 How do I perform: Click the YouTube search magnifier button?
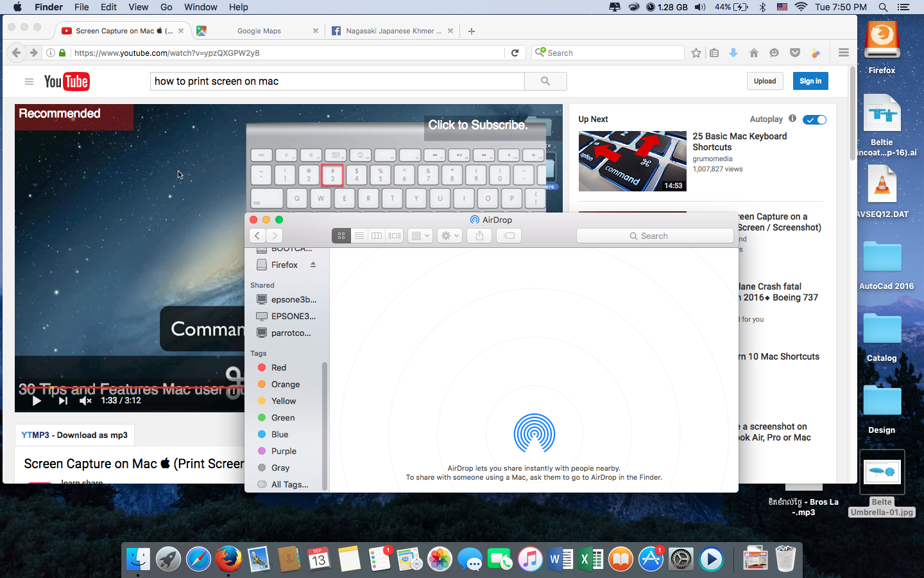(545, 81)
